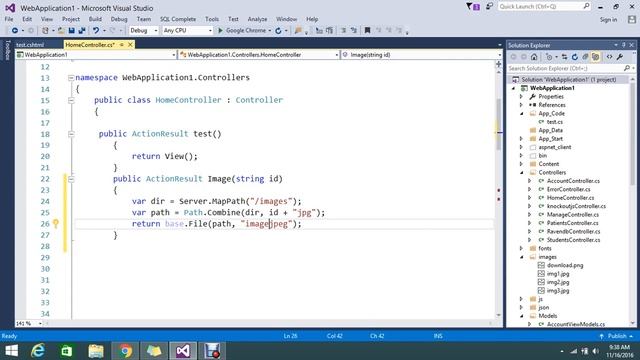This screenshot has width=640, height=360.
Task: Click the Open File toolbar icon
Action: [61, 31]
